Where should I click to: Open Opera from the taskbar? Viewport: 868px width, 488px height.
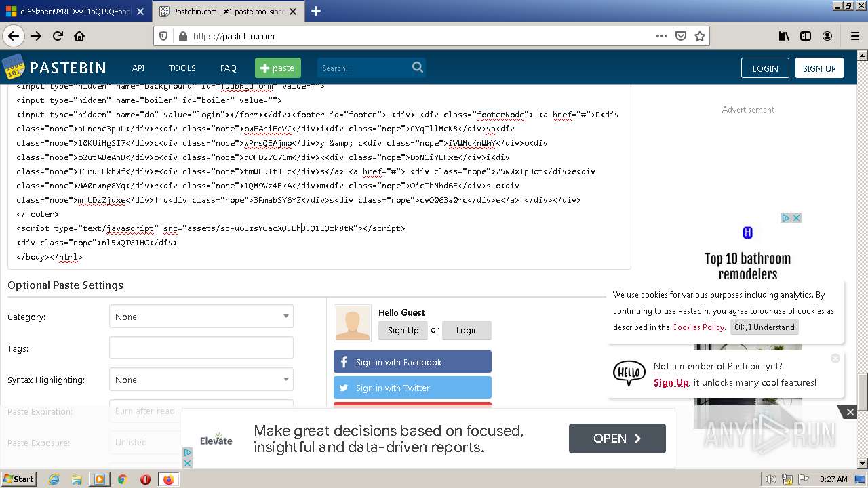tap(145, 479)
